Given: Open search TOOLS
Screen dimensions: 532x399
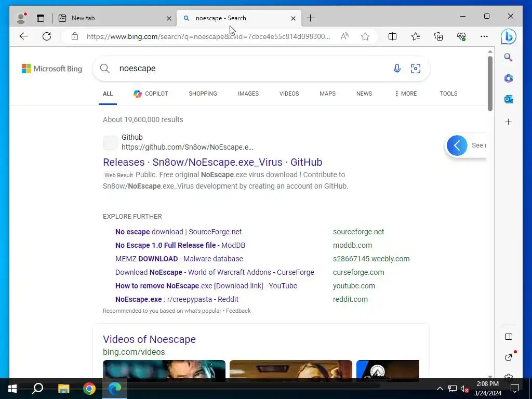Looking at the screenshot, I should [448, 94].
